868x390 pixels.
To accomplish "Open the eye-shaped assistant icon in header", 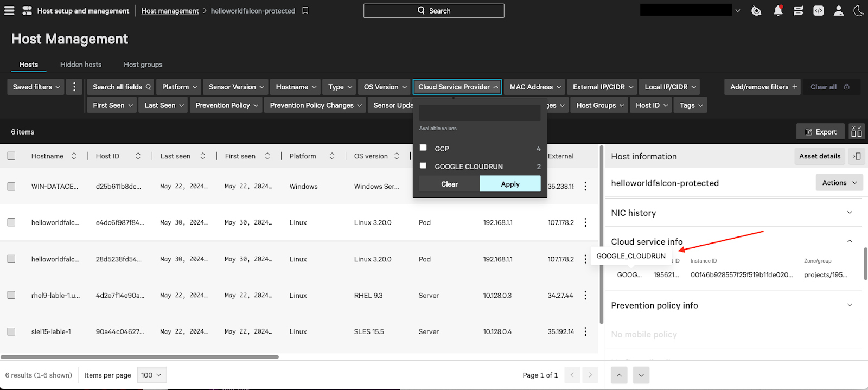I will coord(756,10).
